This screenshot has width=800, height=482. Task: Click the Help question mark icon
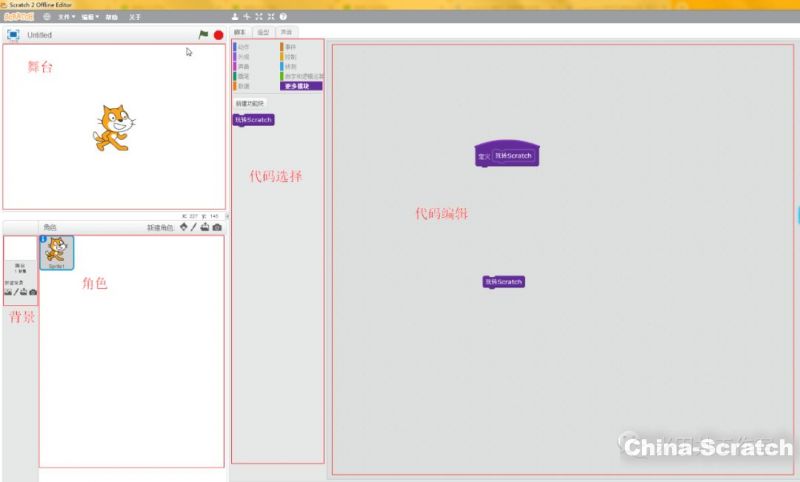tap(283, 17)
